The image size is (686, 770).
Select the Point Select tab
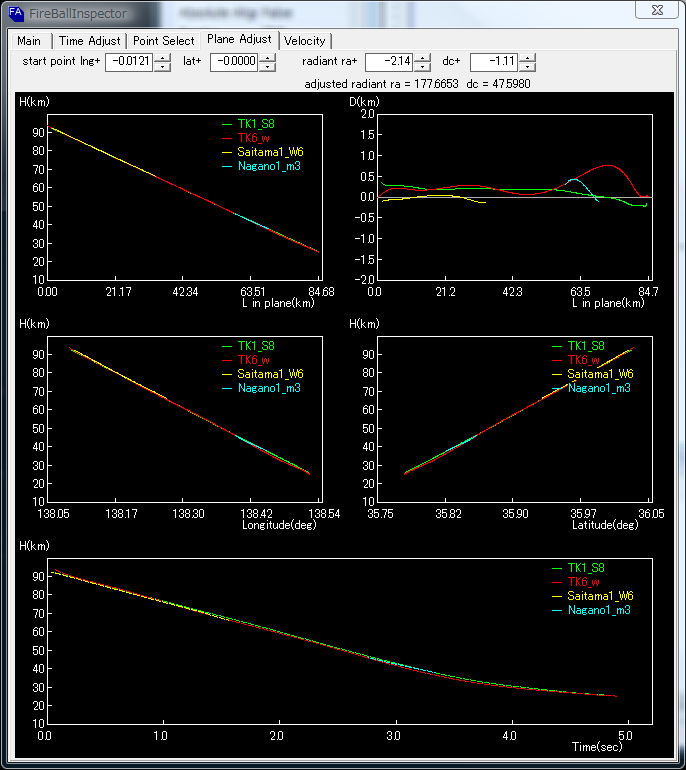pyautogui.click(x=164, y=41)
